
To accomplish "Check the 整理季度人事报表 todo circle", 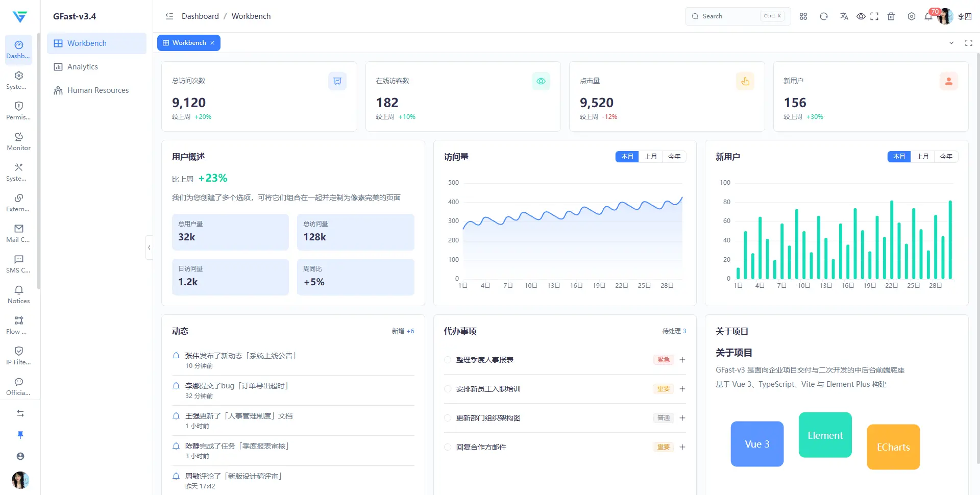I will tap(448, 360).
